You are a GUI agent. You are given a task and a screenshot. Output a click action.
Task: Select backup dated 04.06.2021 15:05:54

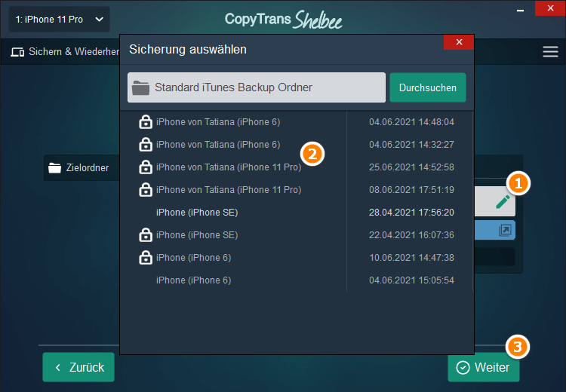pyautogui.click(x=297, y=280)
